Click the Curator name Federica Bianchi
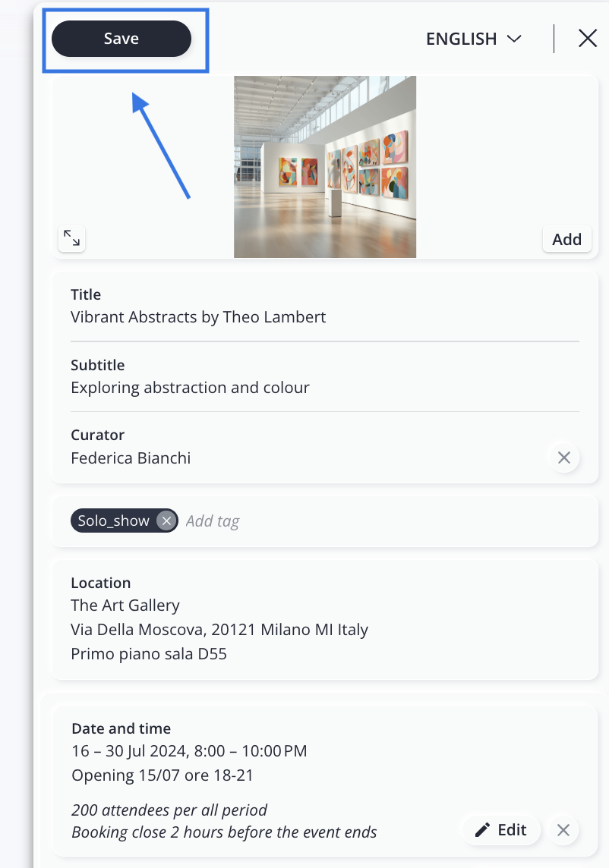The height and width of the screenshot is (868, 609). [131, 458]
